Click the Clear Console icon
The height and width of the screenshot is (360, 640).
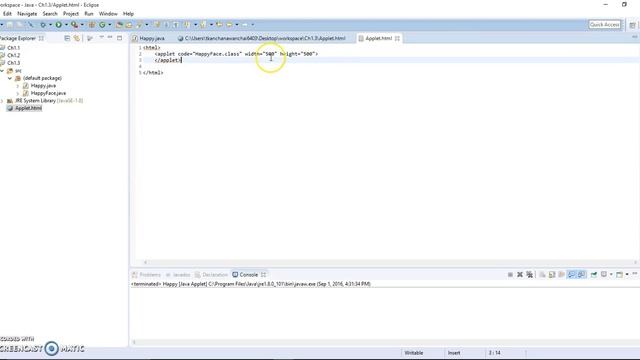542,275
